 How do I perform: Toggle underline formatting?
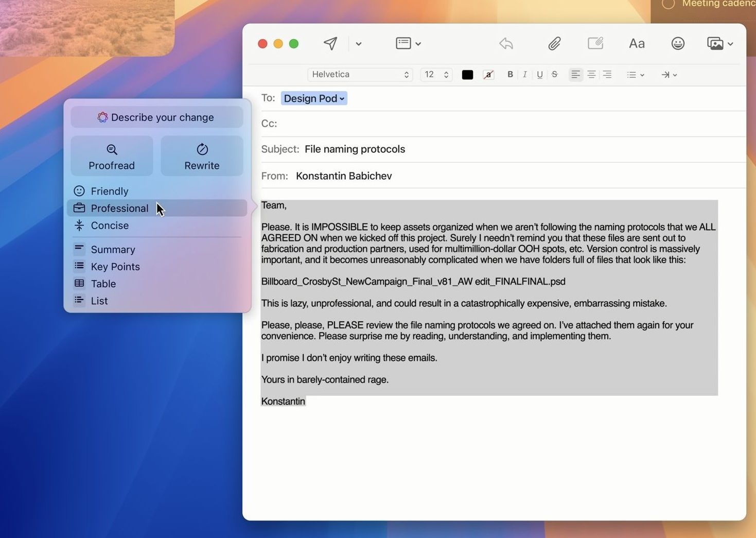[539, 74]
